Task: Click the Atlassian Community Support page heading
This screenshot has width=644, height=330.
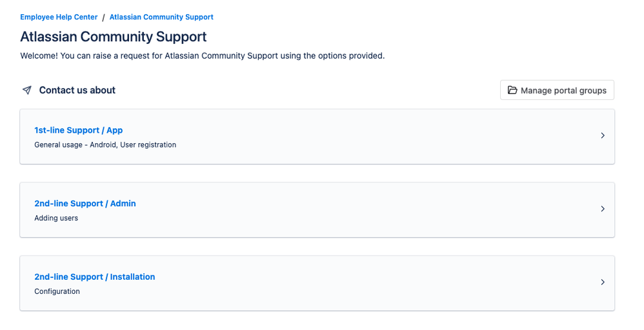Action: pos(114,37)
